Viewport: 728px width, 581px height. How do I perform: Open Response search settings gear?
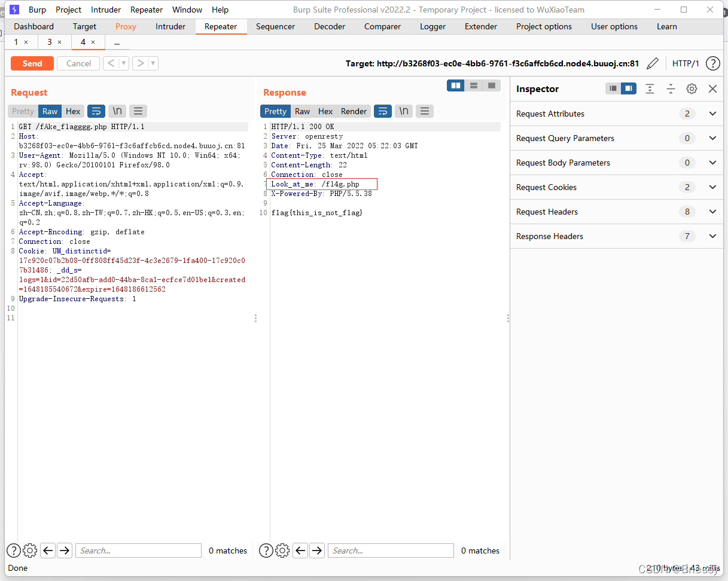pos(282,551)
